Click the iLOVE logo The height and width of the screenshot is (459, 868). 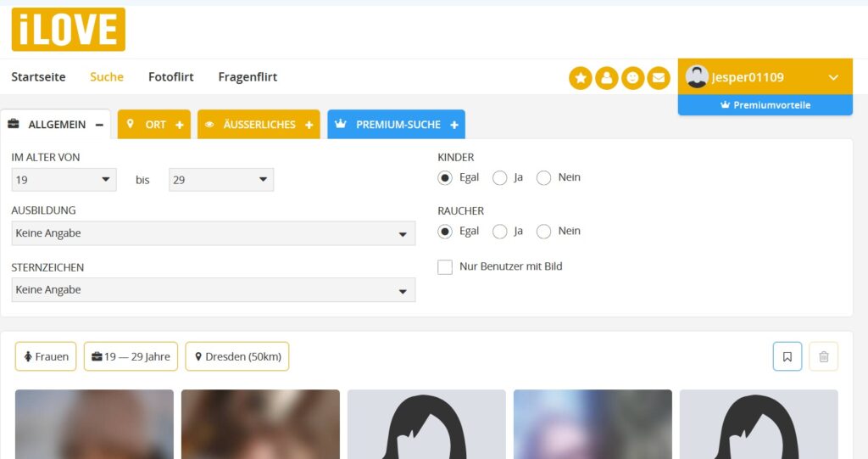coord(68,30)
